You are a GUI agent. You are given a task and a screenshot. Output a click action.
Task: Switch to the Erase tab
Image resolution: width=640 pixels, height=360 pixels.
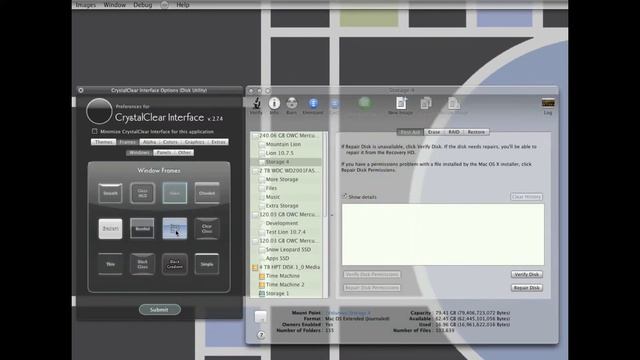pyautogui.click(x=434, y=132)
